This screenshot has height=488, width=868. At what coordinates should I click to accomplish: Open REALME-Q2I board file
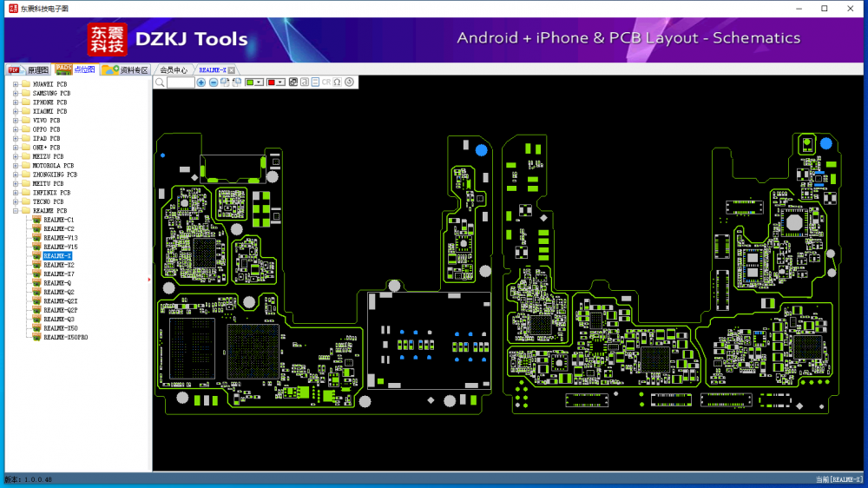[x=61, y=301]
